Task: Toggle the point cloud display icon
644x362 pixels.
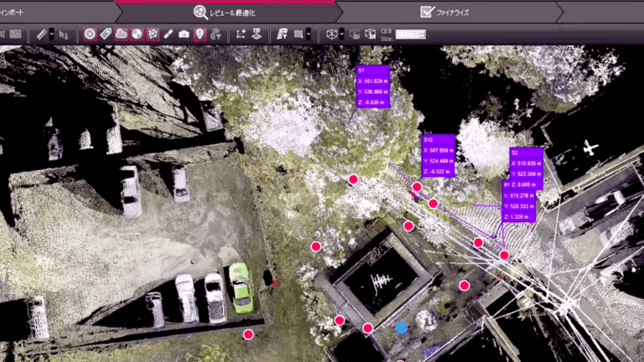Action: pyautogui.click(x=122, y=34)
